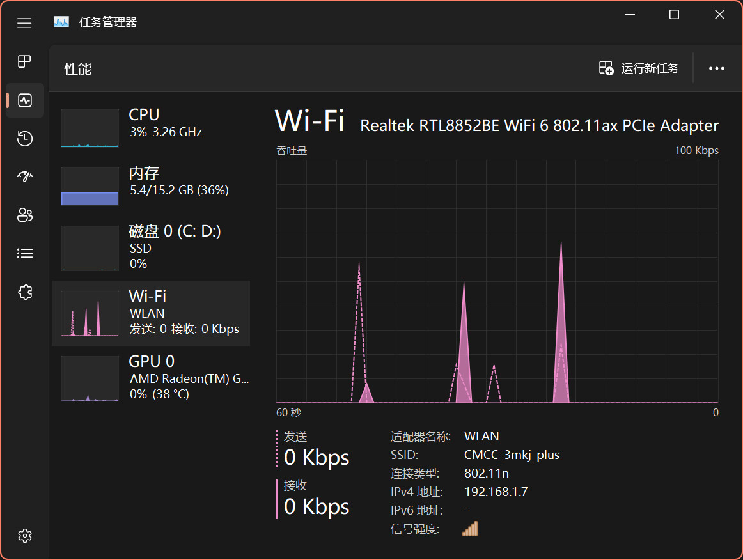743x560 pixels.
Task: Click the 5.4/15.2 GB (36%) memory reading
Action: tap(179, 190)
